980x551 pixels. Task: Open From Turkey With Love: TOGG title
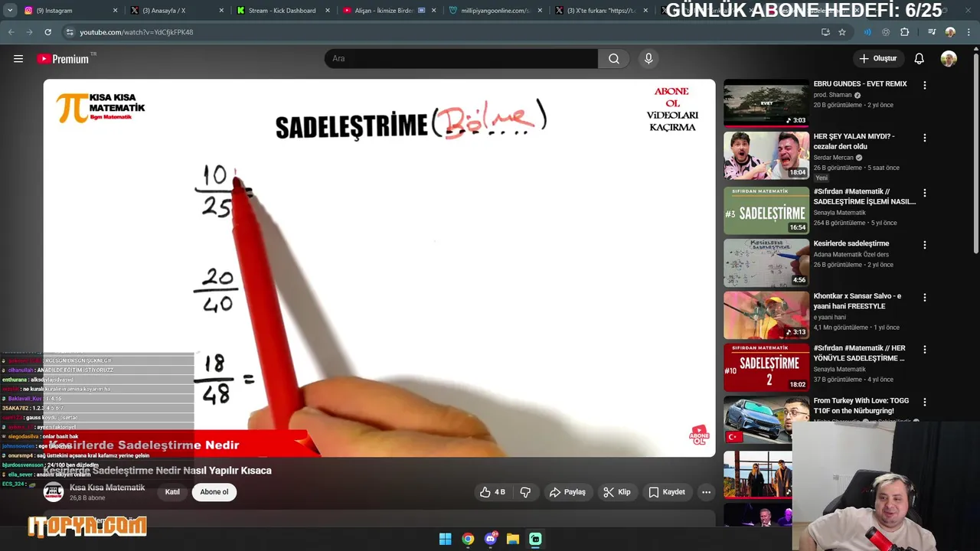click(x=860, y=406)
